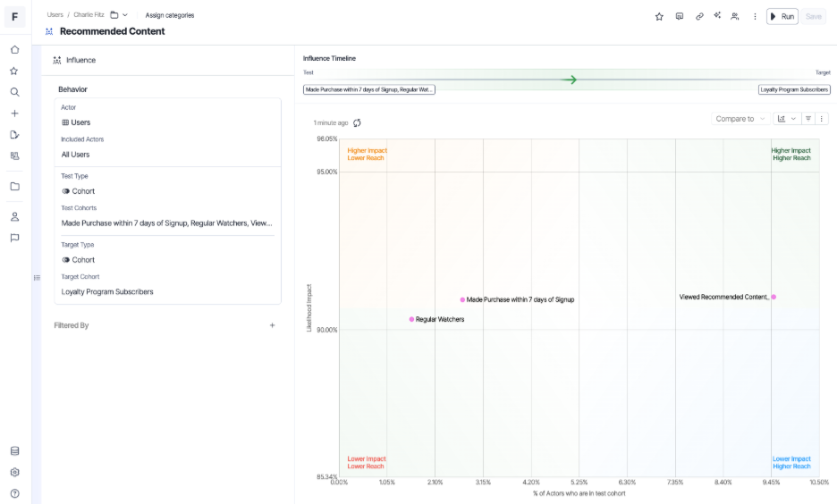
Task: Click the plus icon in left sidebar
Action: pos(14,113)
